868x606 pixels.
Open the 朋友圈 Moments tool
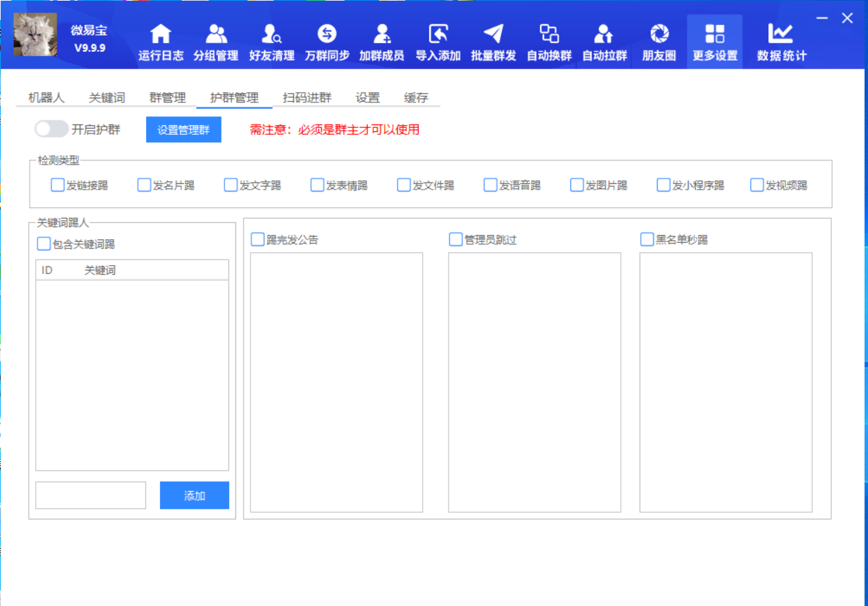point(658,40)
